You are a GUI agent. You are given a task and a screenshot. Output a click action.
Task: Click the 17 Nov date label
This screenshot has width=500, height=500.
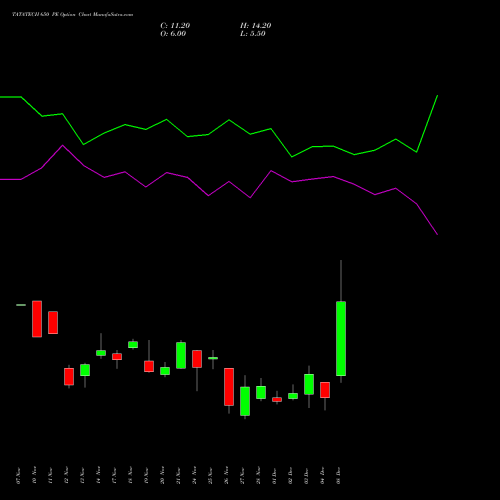point(115,476)
